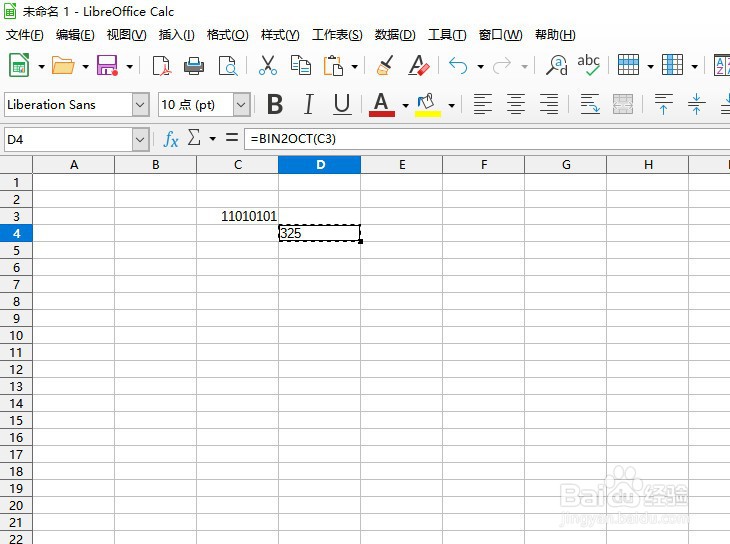Viewport: 730px width, 544px height.
Task: Apply font color red A
Action: click(382, 104)
